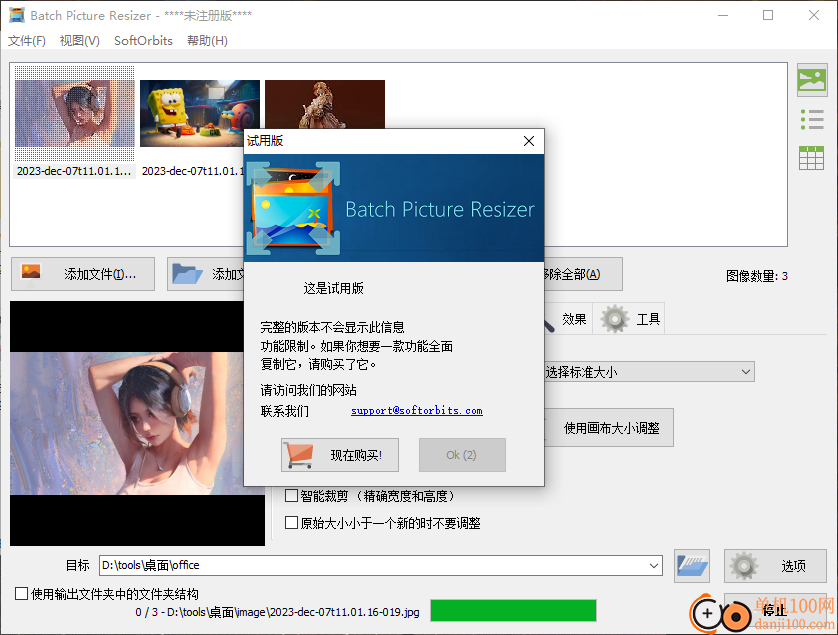Switch to the 效果 tab

click(x=568, y=319)
